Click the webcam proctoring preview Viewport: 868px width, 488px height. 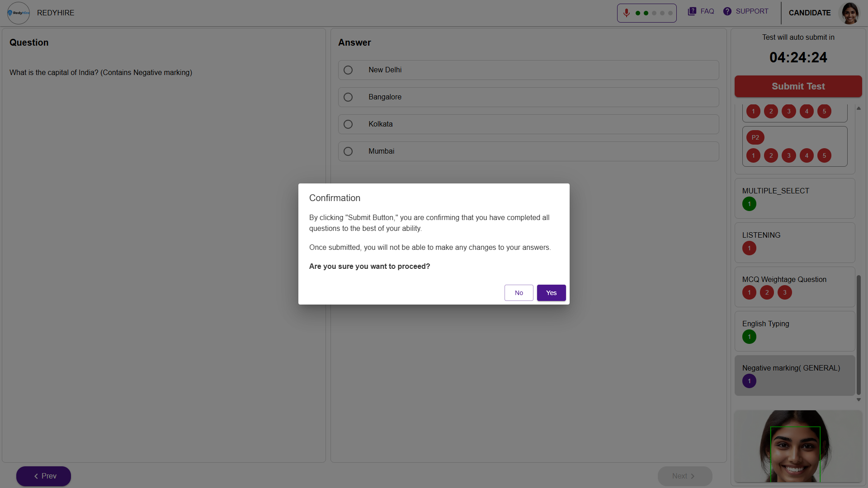(x=798, y=446)
